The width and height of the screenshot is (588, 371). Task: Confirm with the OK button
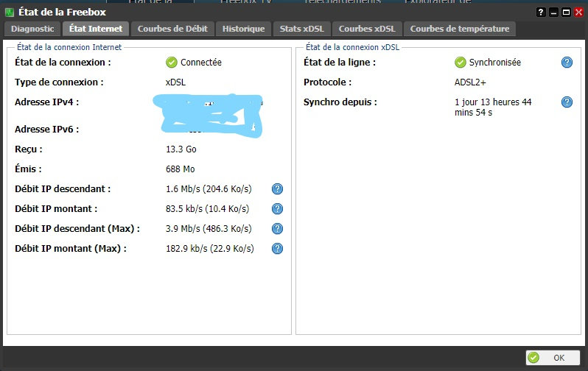(x=553, y=358)
